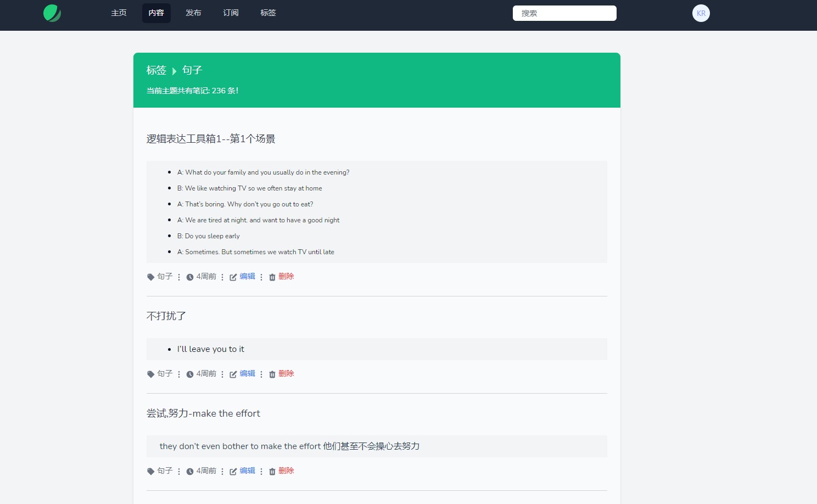The image size is (817, 504).
Task: Open note titled 逻辑表达工具箱1--第1个场景
Action: coord(211,139)
